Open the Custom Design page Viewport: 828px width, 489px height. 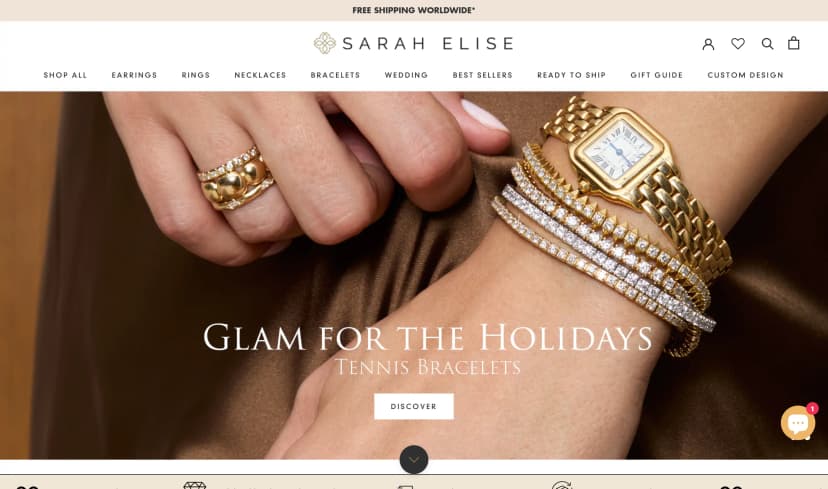[x=745, y=75]
